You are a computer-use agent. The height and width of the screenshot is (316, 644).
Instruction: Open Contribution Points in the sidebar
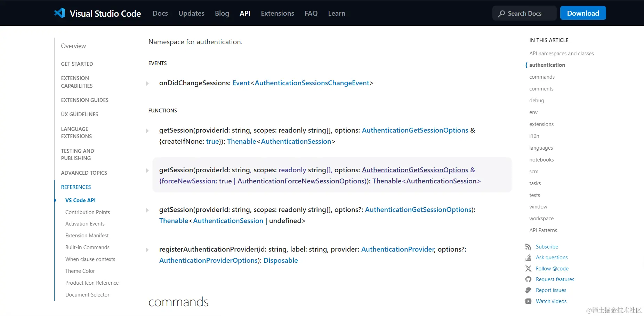[88, 212]
